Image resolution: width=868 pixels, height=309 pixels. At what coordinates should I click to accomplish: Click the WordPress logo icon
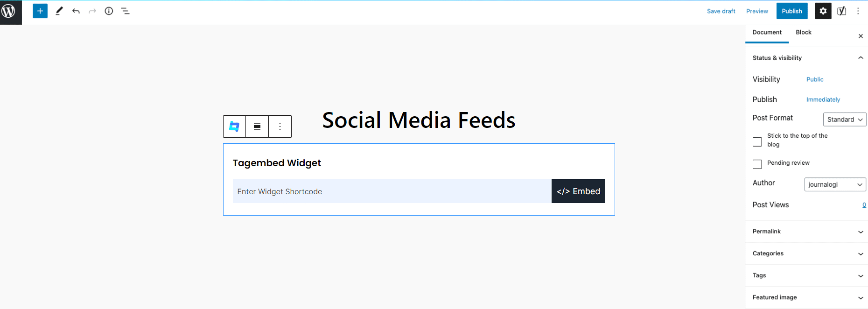(x=10, y=11)
